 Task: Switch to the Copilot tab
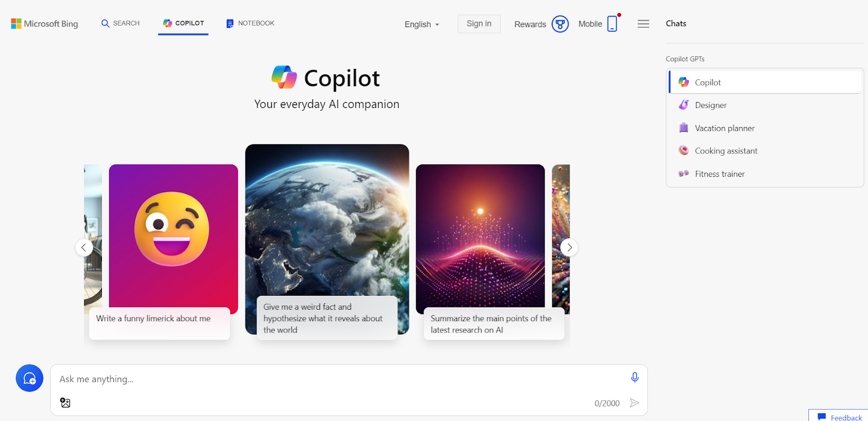(x=183, y=23)
